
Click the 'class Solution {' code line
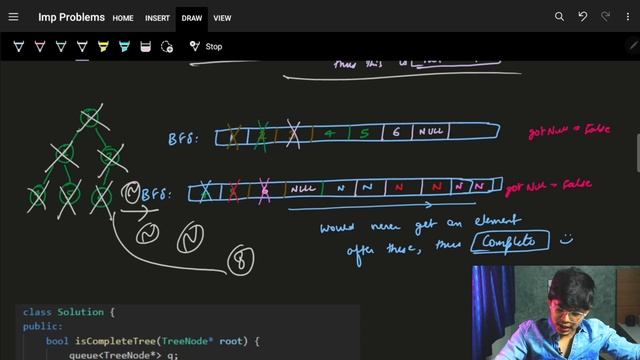69,312
